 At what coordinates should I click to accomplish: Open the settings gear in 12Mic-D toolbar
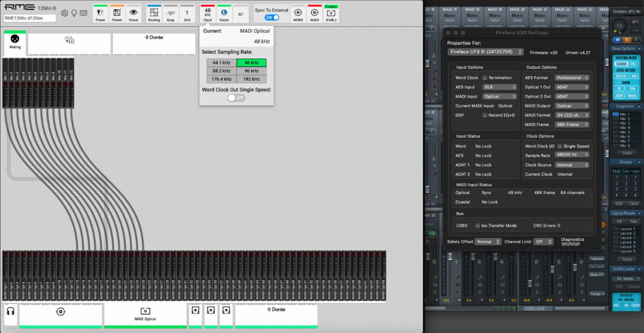click(x=65, y=13)
